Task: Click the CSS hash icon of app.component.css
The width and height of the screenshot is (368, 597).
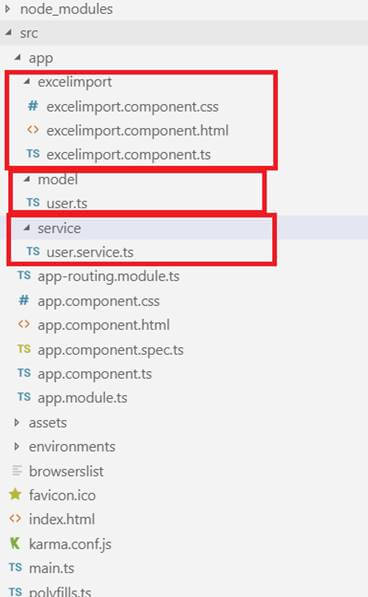Action: (x=24, y=300)
